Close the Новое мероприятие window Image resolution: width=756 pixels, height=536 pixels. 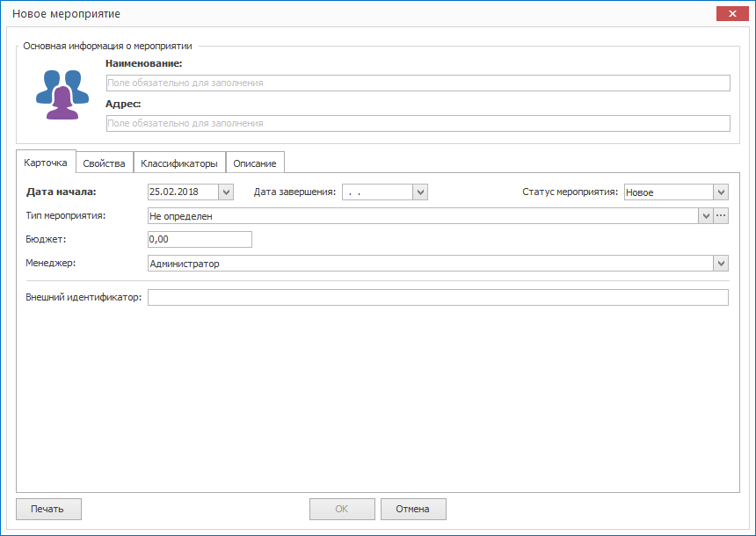coord(732,13)
